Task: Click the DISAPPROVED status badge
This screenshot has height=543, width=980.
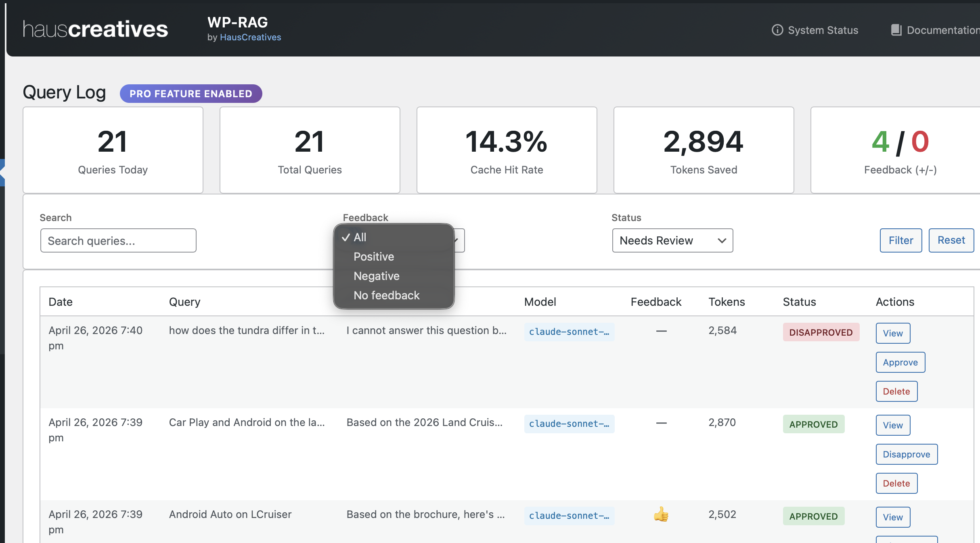Action: 821,332
